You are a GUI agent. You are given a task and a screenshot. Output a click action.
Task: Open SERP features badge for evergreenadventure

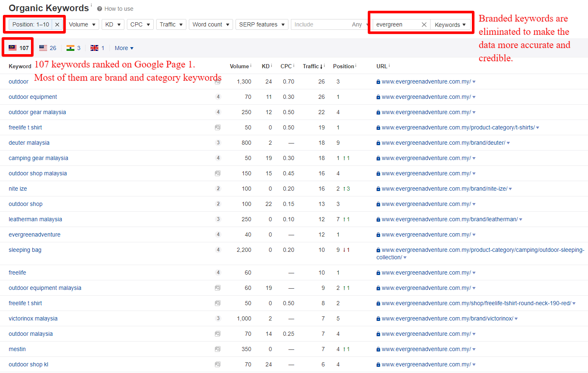pos(218,234)
